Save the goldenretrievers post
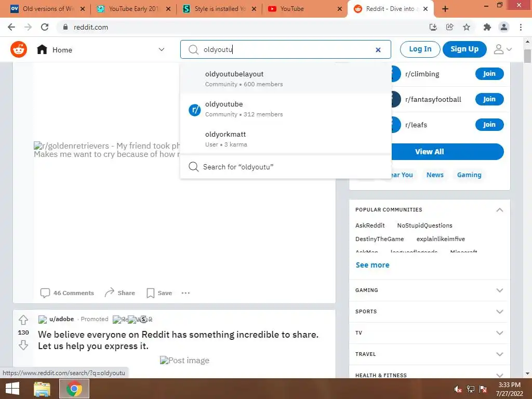Screen dimensions: 532x399 [x=159, y=293]
